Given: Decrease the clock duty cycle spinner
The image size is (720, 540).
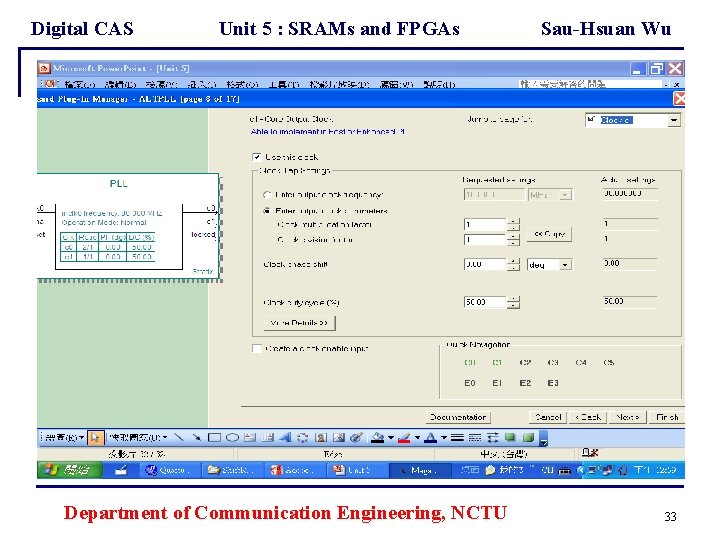Looking at the screenshot, I should click(x=513, y=305).
